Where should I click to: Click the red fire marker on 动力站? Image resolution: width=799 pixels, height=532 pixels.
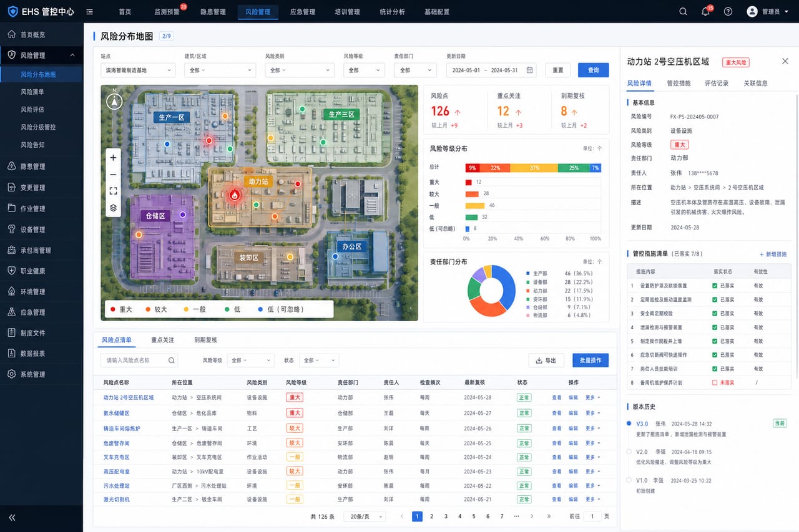point(234,195)
